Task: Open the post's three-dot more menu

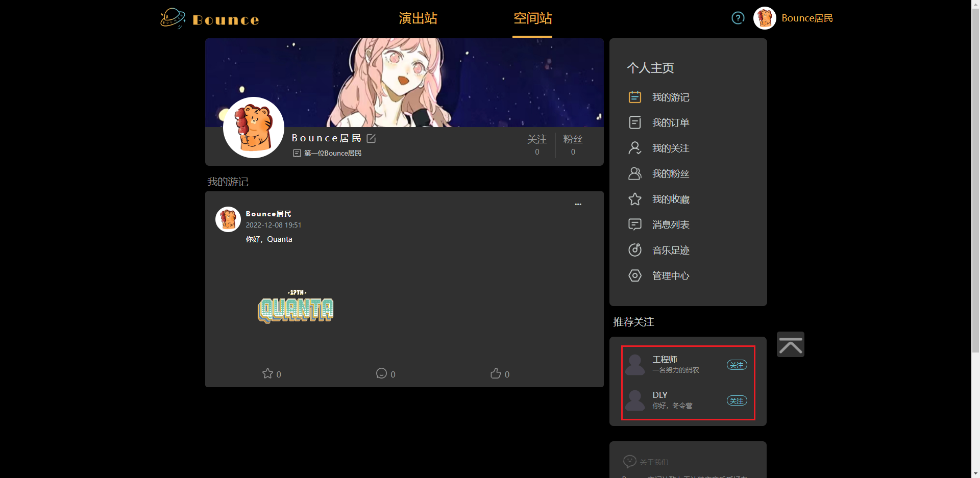Action: point(578,204)
